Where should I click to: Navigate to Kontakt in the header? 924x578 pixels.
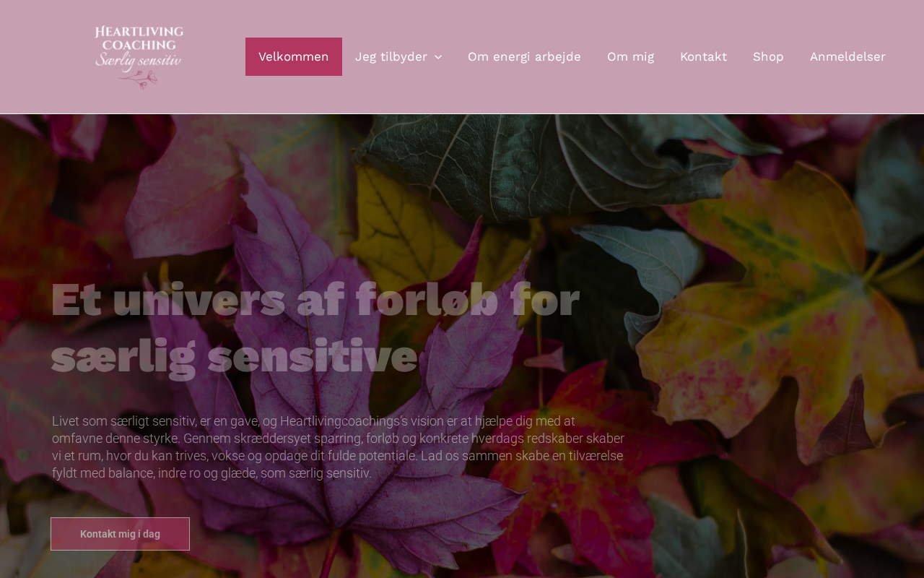pyautogui.click(x=703, y=56)
